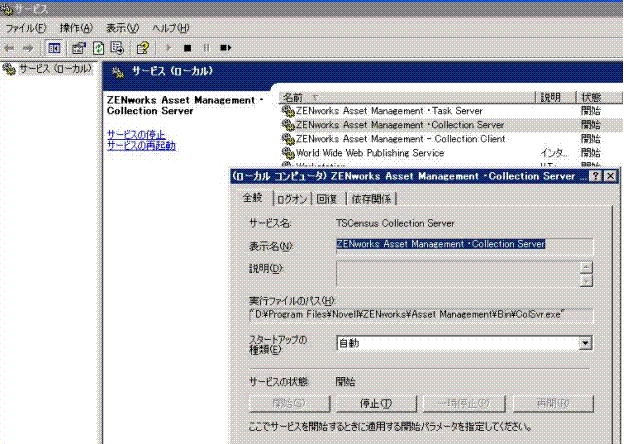
Task: Click the Start service play icon
Action: 168,48
